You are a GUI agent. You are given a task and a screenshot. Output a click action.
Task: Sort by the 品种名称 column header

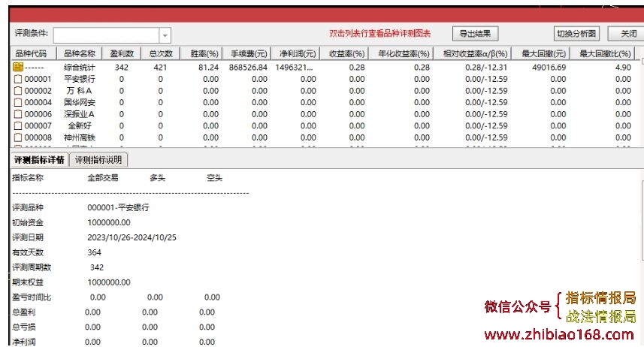click(79, 53)
